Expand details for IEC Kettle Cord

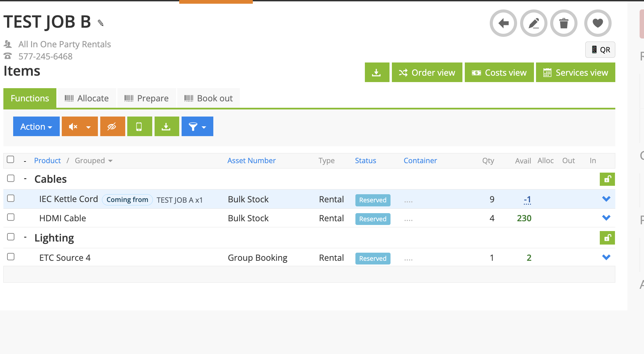(607, 199)
